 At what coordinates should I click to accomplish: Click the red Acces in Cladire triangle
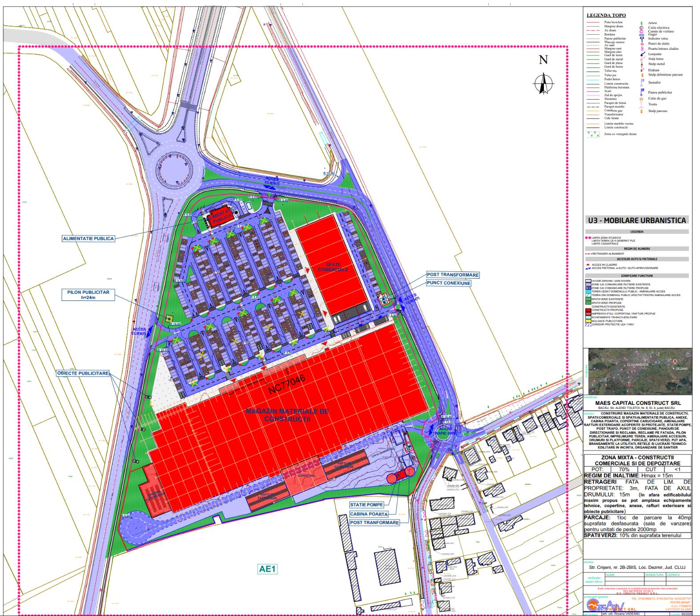coord(588,264)
